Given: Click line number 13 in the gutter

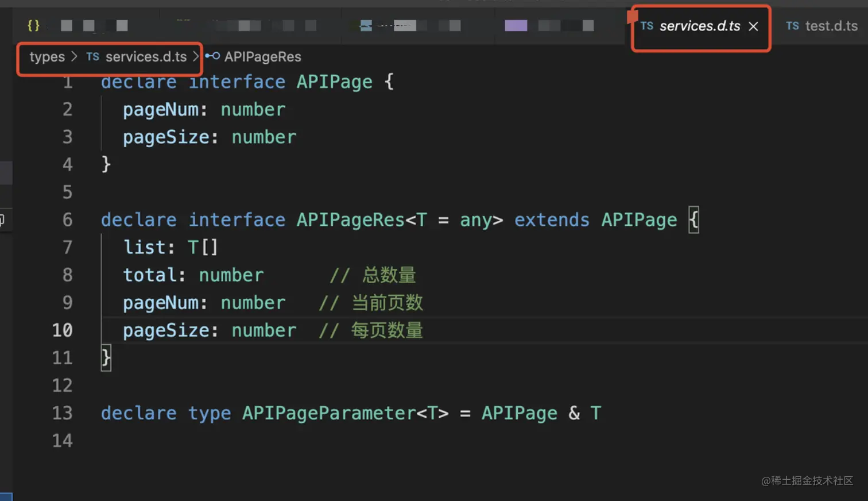Looking at the screenshot, I should (63, 413).
